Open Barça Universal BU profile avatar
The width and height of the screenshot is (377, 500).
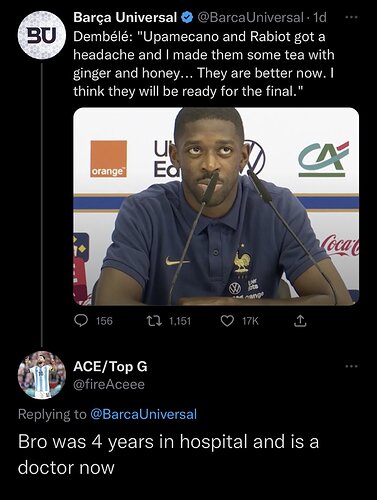click(42, 35)
